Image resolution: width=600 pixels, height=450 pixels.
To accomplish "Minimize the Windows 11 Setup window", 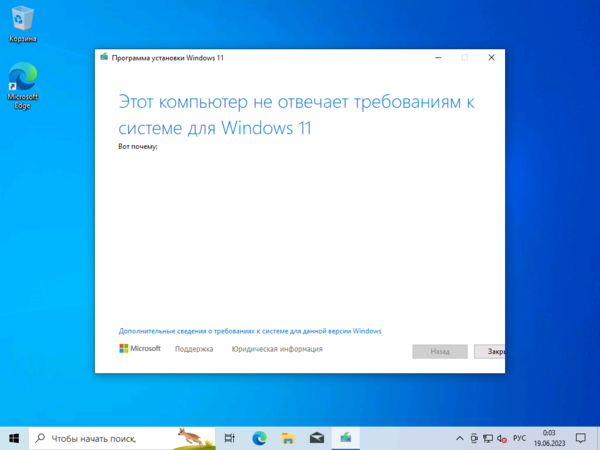I will point(439,57).
